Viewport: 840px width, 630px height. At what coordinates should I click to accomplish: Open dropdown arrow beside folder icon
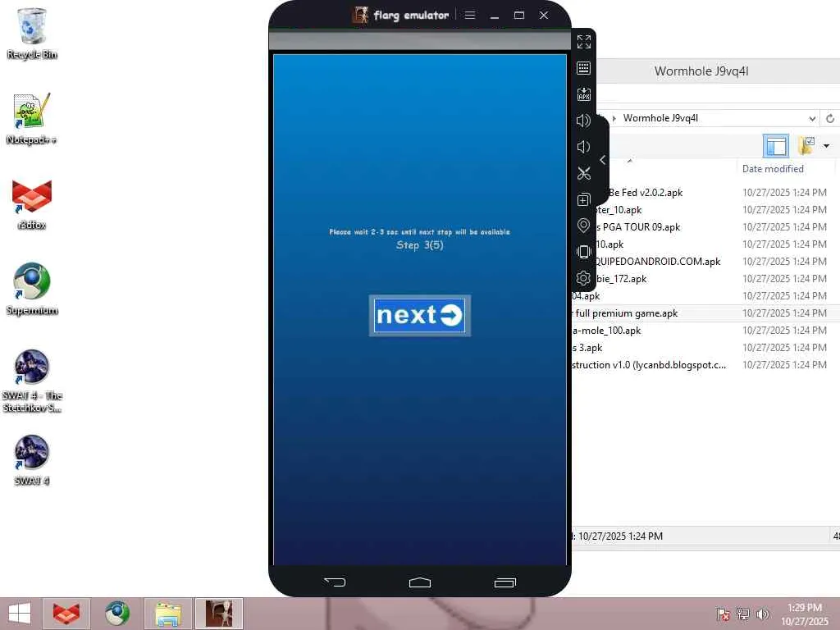click(x=826, y=146)
